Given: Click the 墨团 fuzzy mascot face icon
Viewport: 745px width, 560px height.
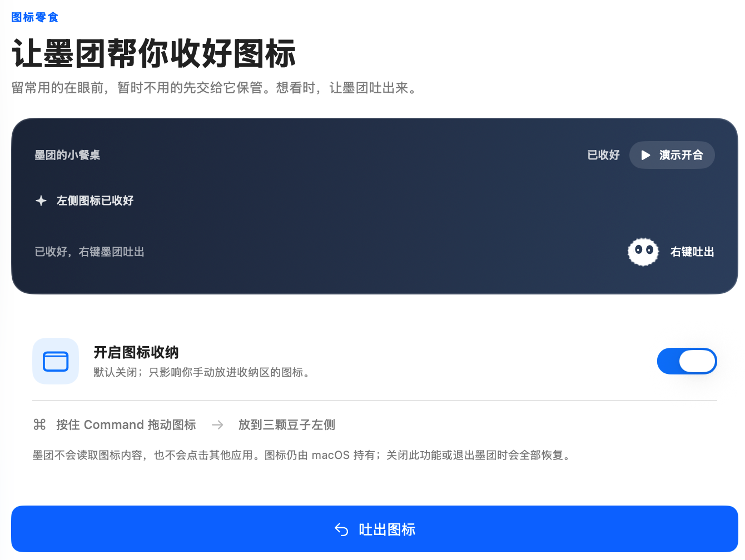Looking at the screenshot, I should (x=643, y=252).
